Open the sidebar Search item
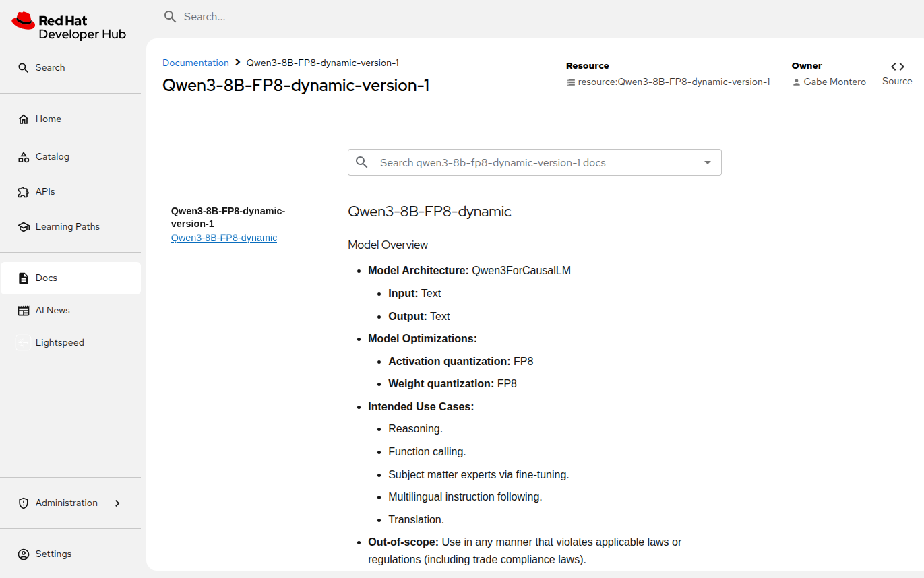This screenshot has width=924, height=578. [x=50, y=68]
